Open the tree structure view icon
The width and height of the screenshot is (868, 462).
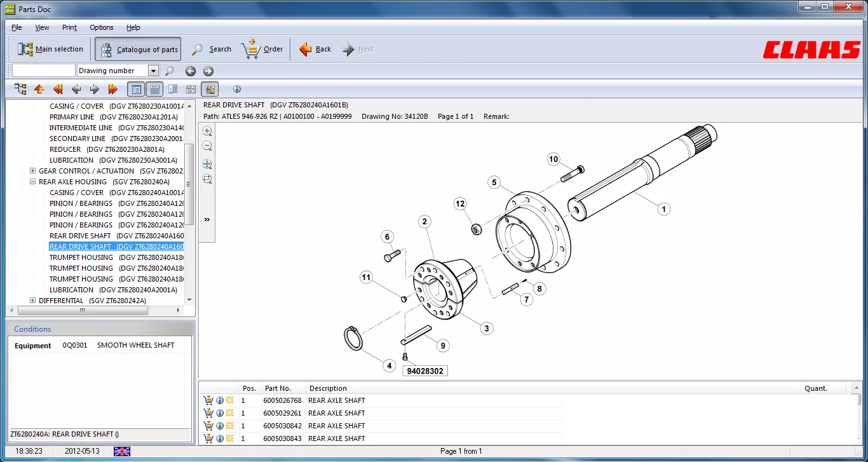[20, 89]
